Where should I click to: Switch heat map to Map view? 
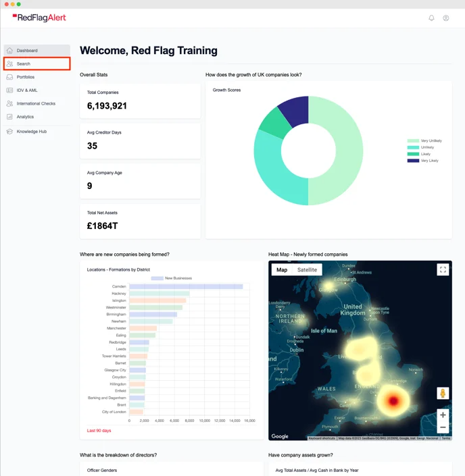[282, 269]
